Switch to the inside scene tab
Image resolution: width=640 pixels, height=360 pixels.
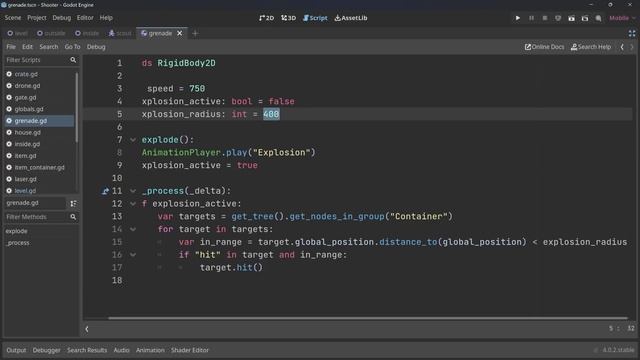point(87,33)
